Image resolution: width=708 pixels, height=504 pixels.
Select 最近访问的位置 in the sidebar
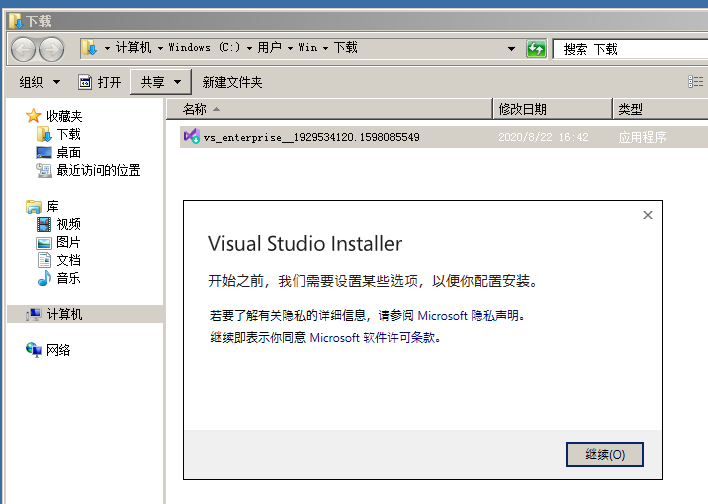(x=98, y=170)
